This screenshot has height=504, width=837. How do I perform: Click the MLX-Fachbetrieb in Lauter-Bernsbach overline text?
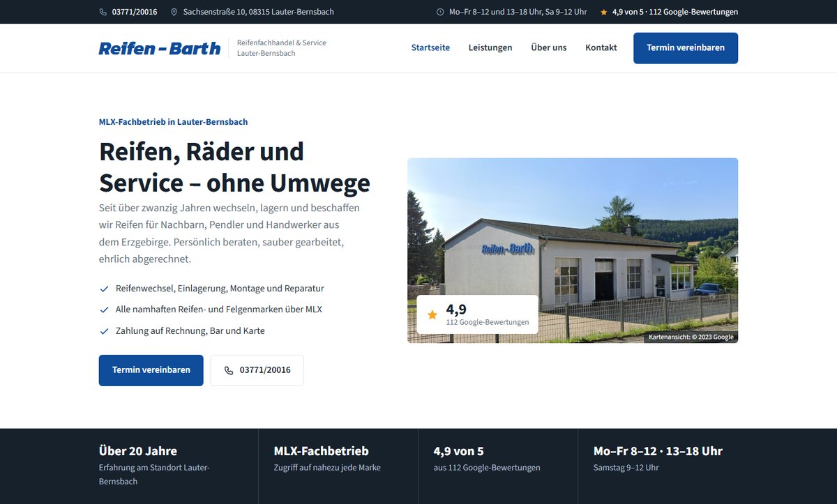click(174, 122)
